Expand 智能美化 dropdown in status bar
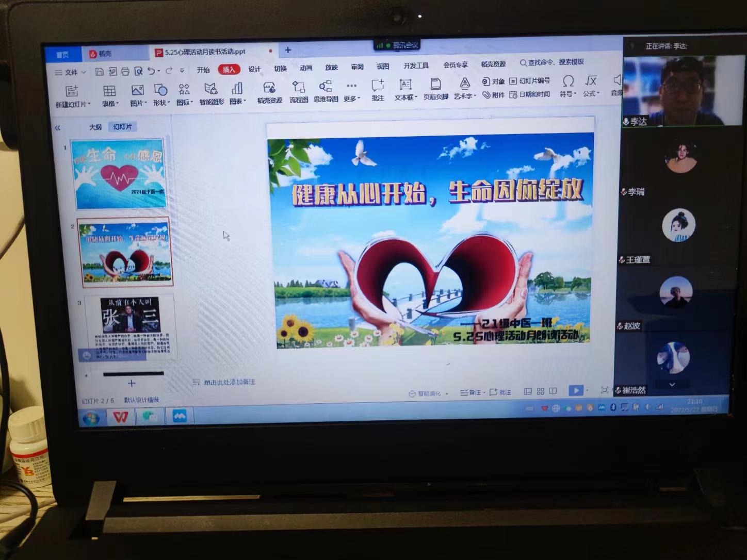 447,393
